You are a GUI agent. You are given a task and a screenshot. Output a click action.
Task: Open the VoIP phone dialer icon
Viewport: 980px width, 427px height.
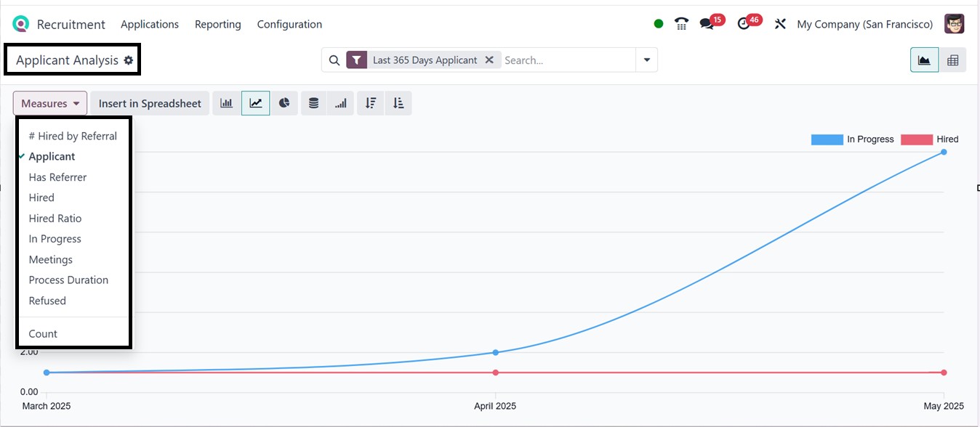click(681, 24)
